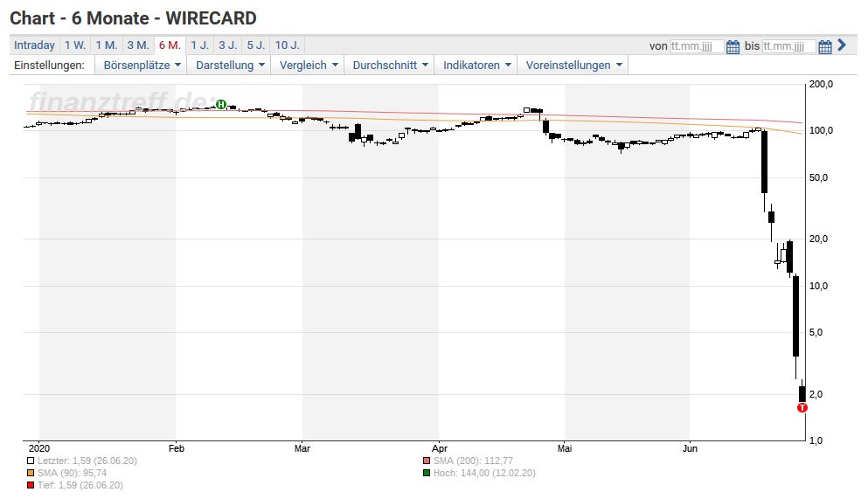Click the 'Tief: 1,59 (26.06.20)' legend text
Screen dimensions: 868x499
coord(80,485)
